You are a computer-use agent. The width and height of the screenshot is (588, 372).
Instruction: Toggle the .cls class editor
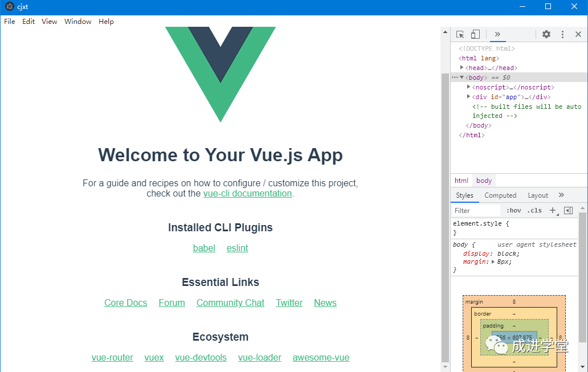coord(534,210)
